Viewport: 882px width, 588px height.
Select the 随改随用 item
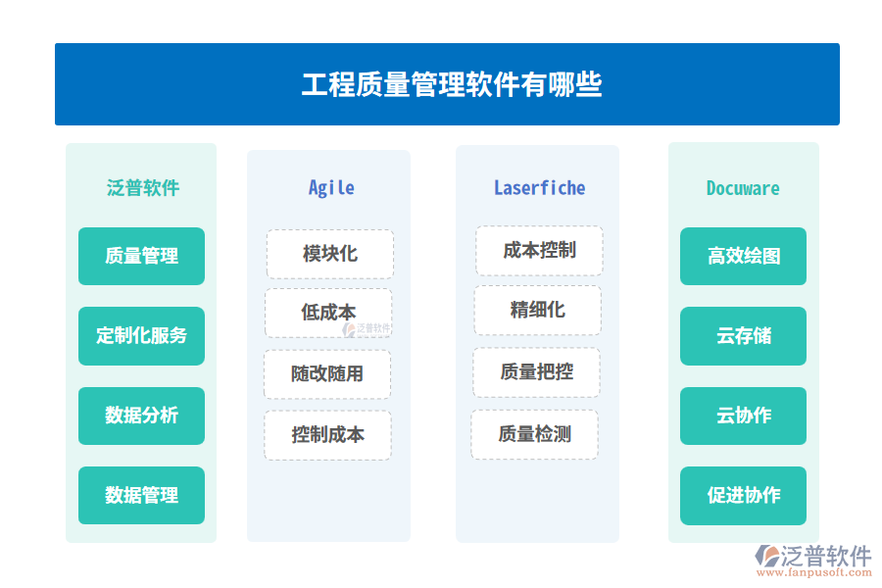(x=327, y=373)
